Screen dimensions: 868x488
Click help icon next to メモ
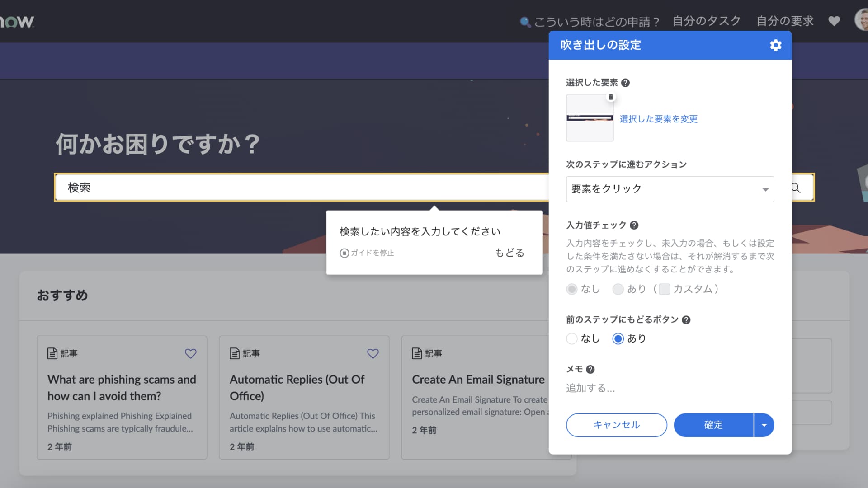coord(590,370)
